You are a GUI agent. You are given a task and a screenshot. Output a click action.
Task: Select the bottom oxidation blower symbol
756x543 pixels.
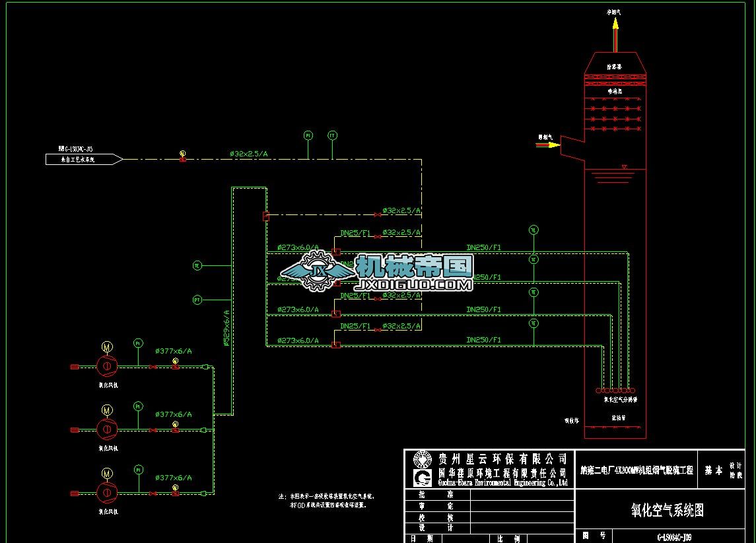pos(107,492)
